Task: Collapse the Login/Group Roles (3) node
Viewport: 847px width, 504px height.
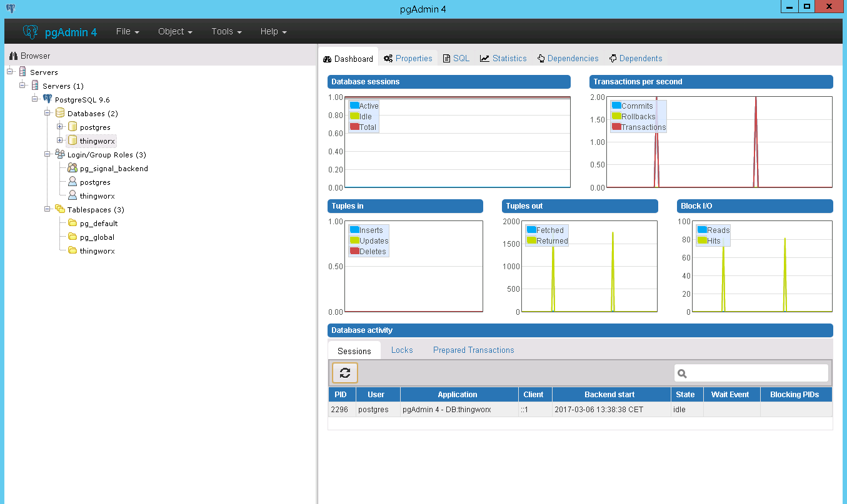Action: (48, 154)
